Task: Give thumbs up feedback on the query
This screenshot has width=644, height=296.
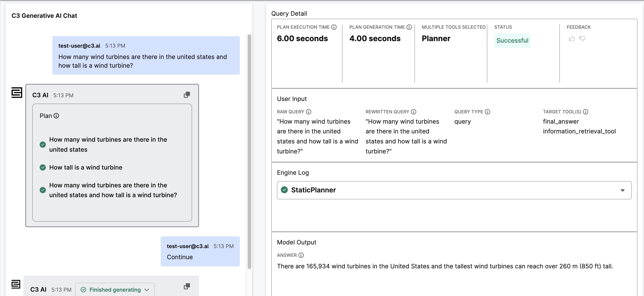Action: tap(572, 39)
